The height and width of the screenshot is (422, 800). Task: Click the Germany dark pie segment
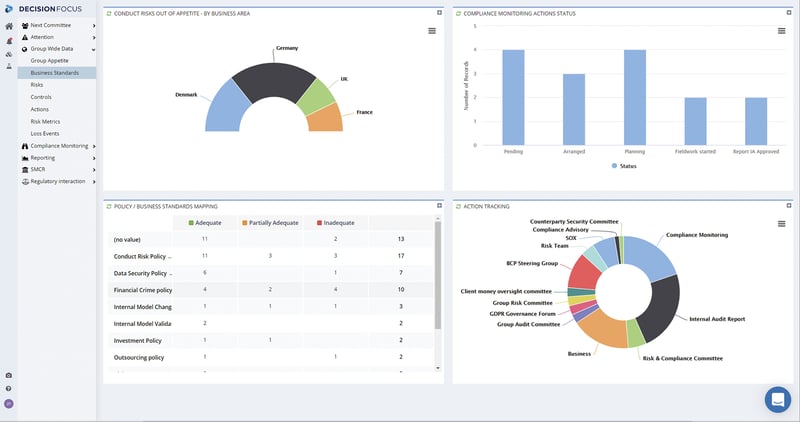click(x=273, y=81)
